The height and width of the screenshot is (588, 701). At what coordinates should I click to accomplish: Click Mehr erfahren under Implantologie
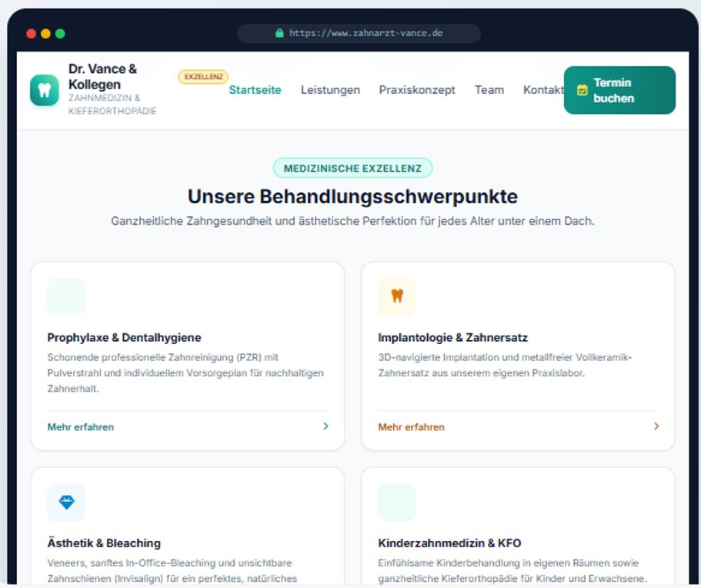pyautogui.click(x=412, y=427)
